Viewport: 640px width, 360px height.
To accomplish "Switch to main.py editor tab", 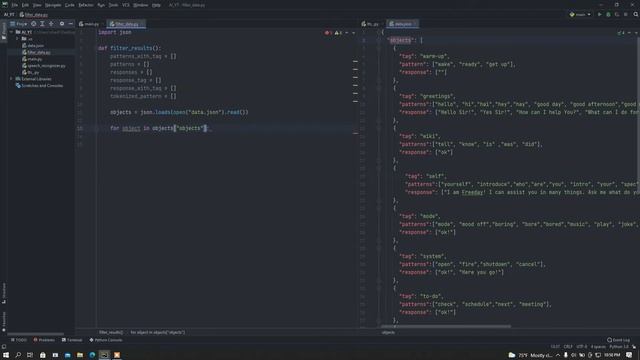I will [89, 24].
